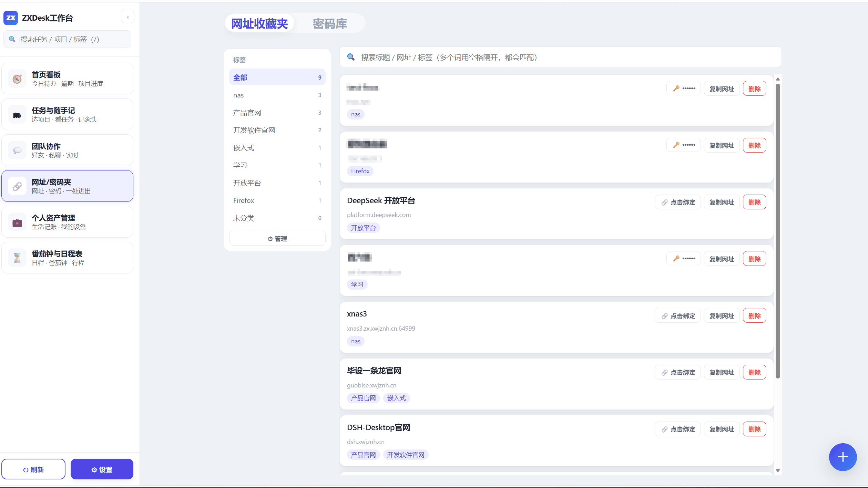Image resolution: width=868 pixels, height=488 pixels.
Task: Filter by 嵌入式 tag in the list
Action: tap(277, 148)
